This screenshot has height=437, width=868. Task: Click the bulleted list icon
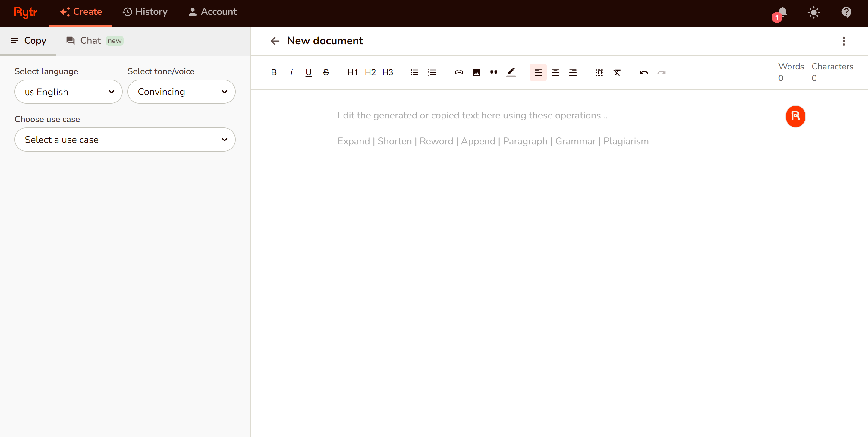pos(414,72)
